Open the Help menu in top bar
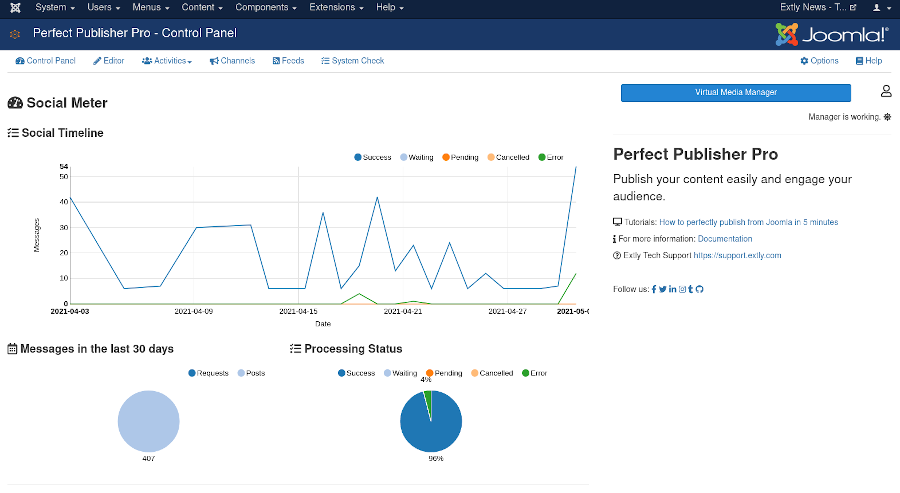The height and width of the screenshot is (493, 900). tap(390, 7)
